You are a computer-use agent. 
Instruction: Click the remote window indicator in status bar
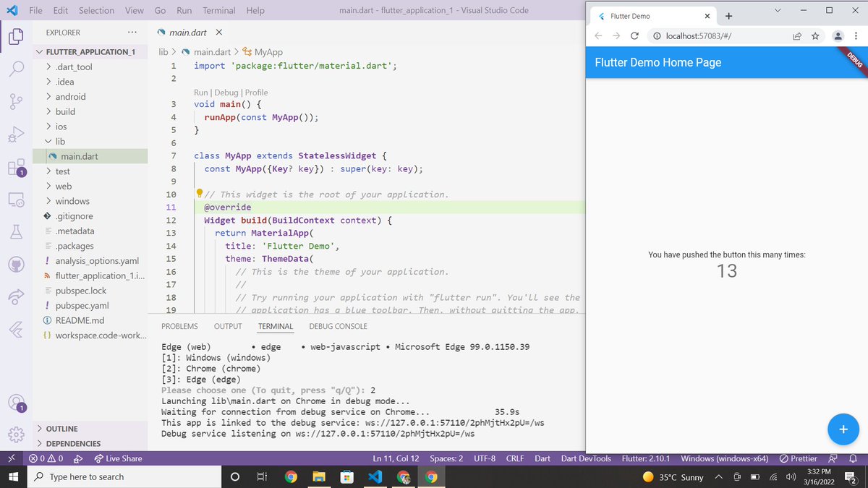(11, 458)
